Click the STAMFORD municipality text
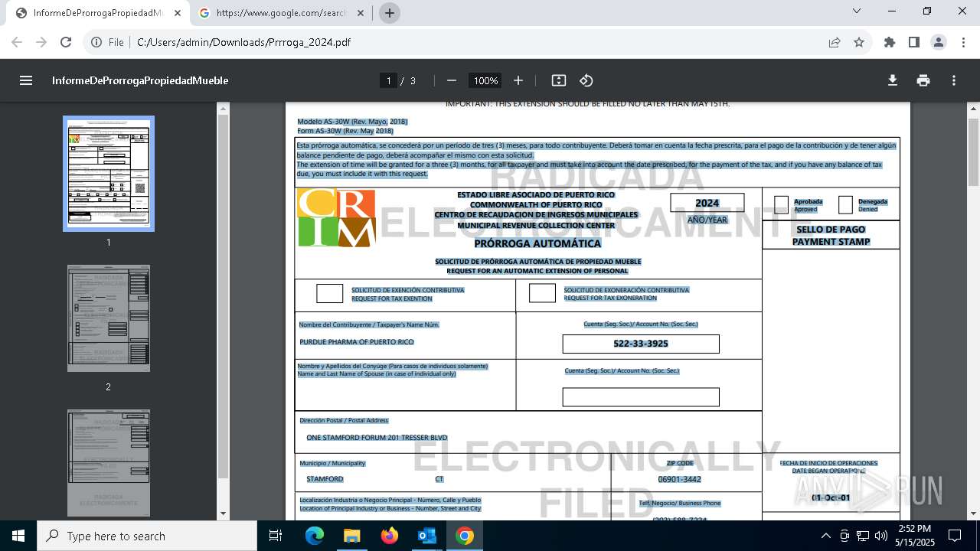This screenshot has width=980, height=551. click(325, 479)
